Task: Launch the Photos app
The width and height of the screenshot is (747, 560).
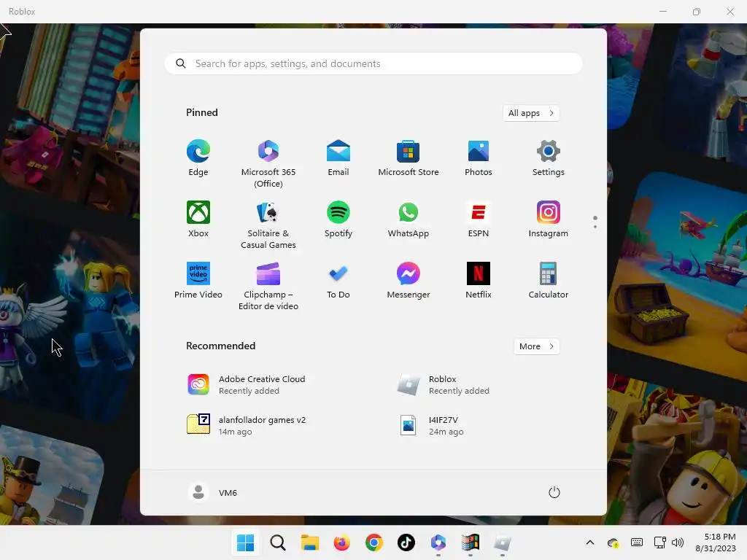Action: coord(479,158)
